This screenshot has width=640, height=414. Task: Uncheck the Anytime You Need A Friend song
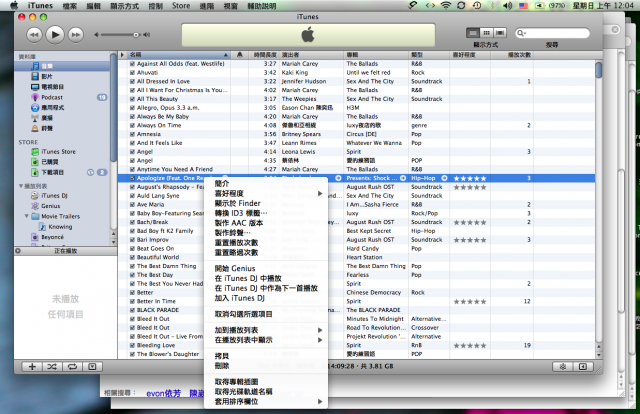(x=132, y=169)
